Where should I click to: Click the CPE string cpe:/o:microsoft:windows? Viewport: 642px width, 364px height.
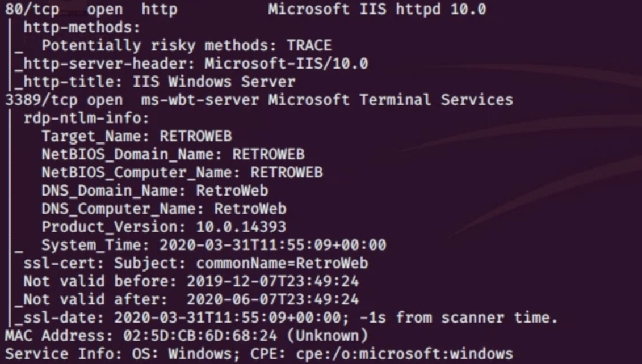[x=404, y=354]
